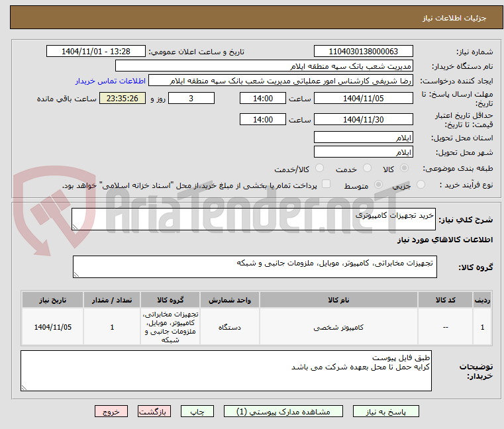This screenshot has height=429, width=504.
Task: Click the اطلاعات کالاهای مورد نیاز heading
Action: 445,240
